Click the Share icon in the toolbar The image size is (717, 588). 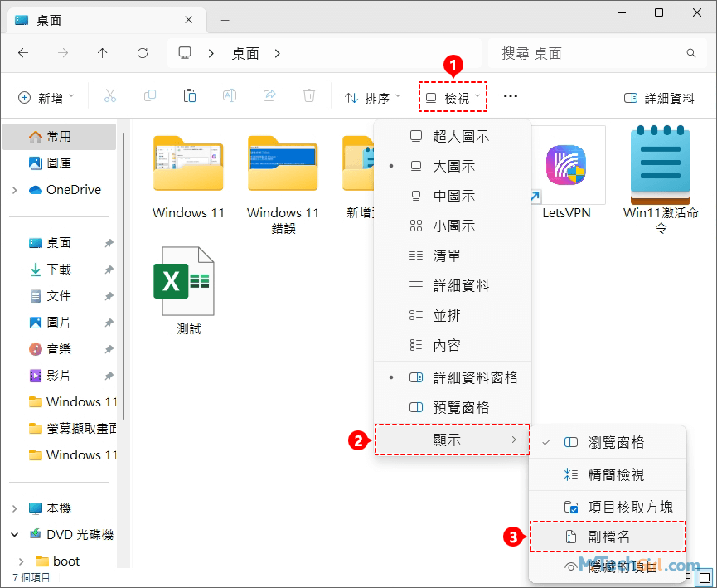coord(269,95)
